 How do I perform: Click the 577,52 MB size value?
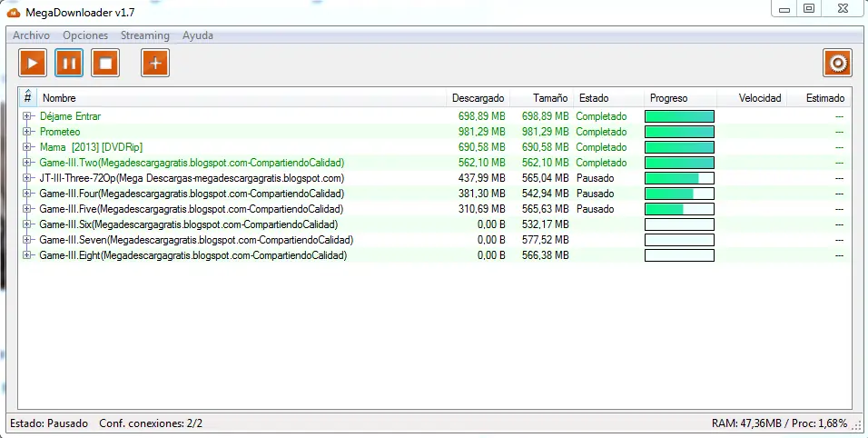[x=546, y=240]
